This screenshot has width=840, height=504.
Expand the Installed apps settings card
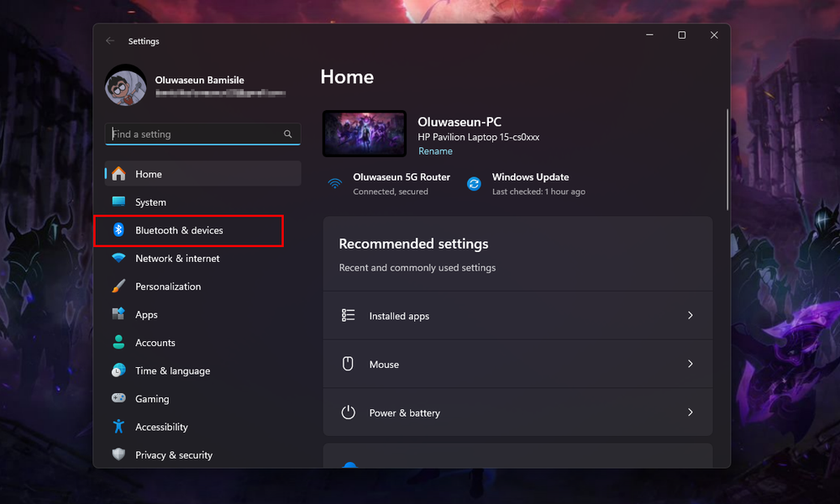point(517,315)
